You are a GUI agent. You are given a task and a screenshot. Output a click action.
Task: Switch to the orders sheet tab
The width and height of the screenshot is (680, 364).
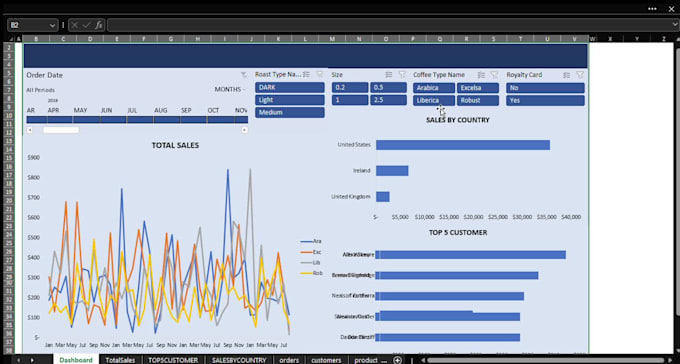[x=289, y=360]
